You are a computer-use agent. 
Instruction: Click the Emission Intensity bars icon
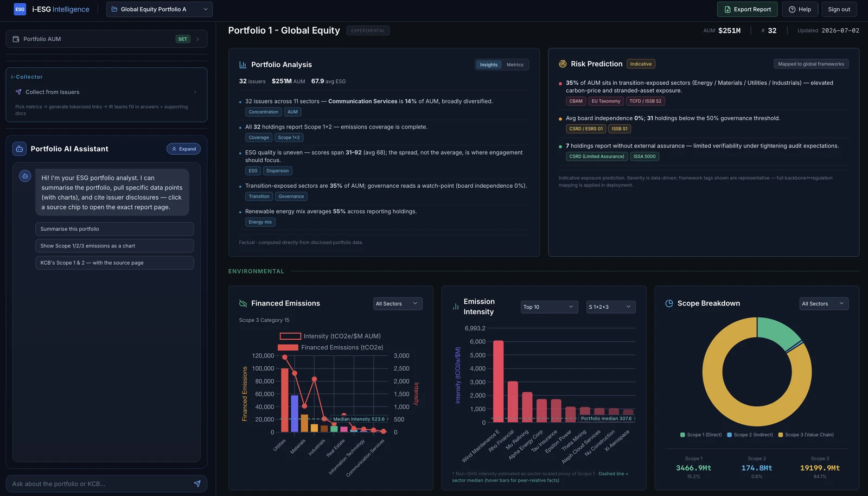point(456,307)
